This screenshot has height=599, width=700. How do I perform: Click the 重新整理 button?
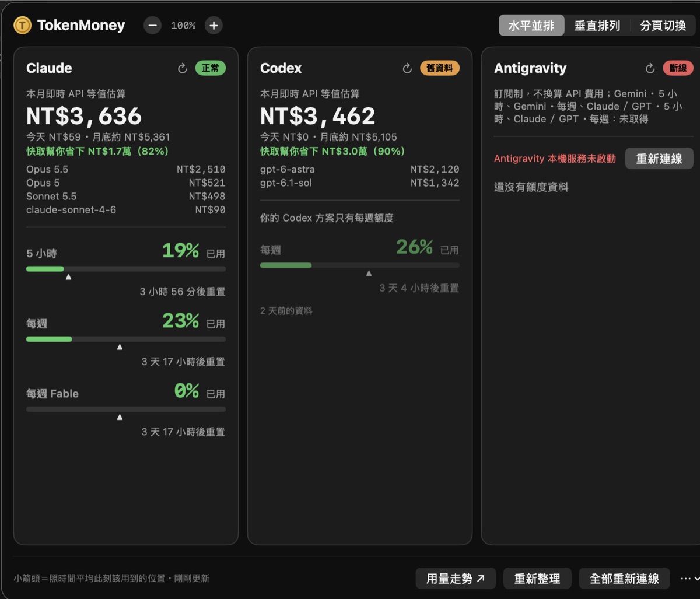[x=537, y=579]
